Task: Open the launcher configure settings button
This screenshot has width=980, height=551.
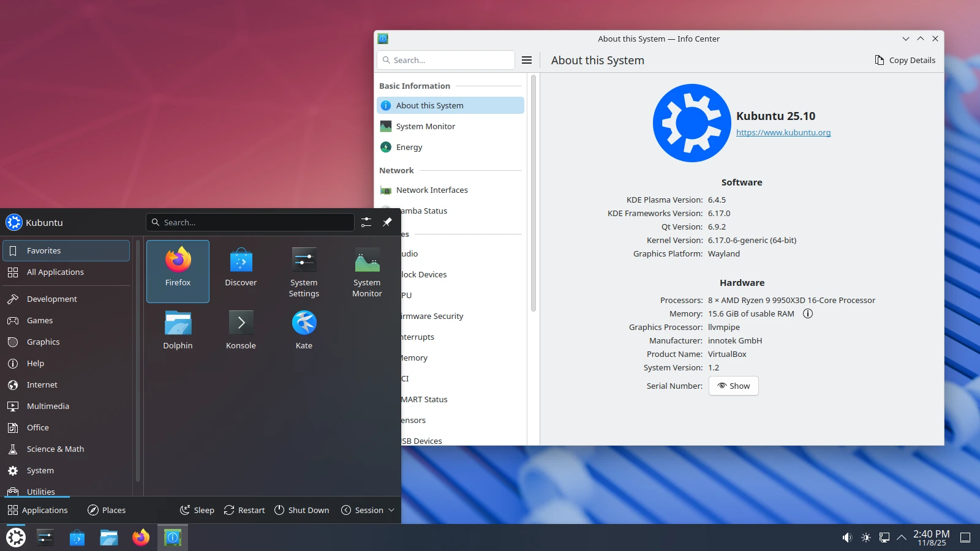Action: 366,222
